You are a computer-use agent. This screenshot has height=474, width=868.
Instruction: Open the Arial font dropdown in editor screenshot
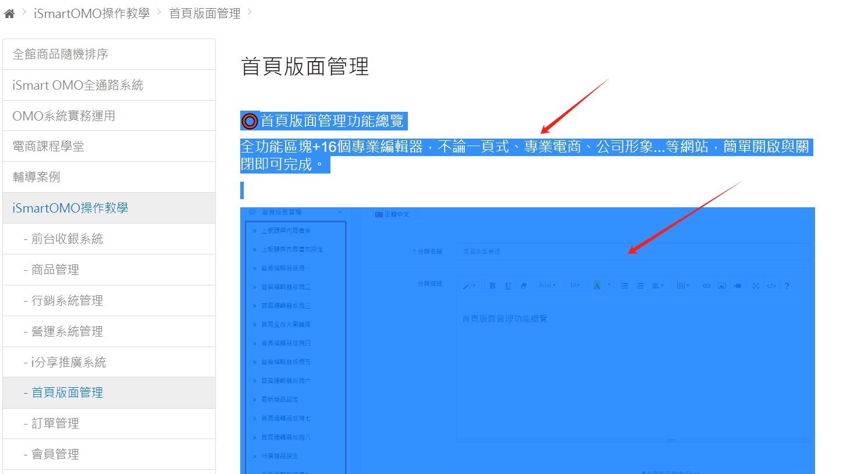pos(547,285)
